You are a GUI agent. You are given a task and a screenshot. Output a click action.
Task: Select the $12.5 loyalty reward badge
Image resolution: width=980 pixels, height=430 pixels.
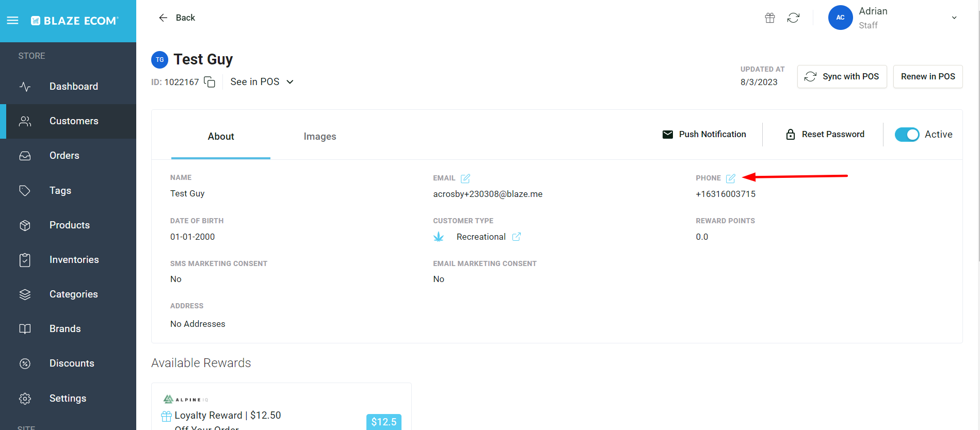tap(383, 422)
